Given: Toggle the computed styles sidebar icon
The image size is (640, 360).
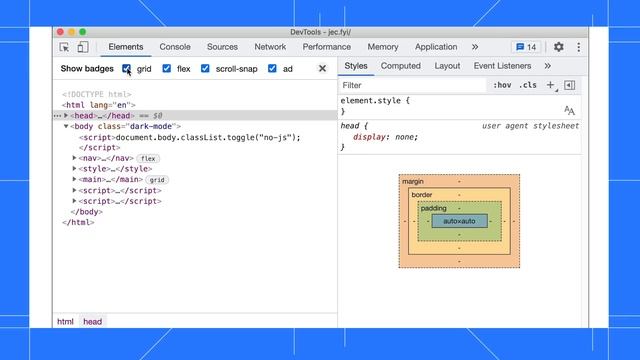Looking at the screenshot, I should [x=569, y=85].
